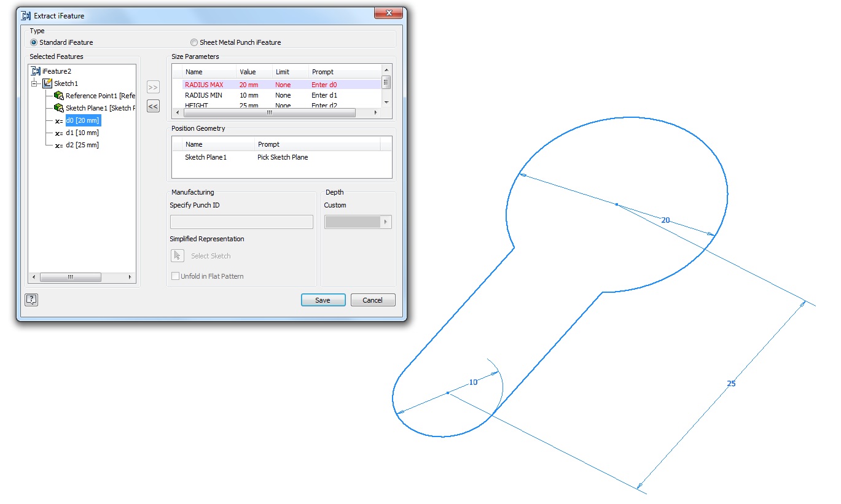Select the Standard iFeature radio button
Image resolution: width=841 pixels, height=504 pixels.
pyautogui.click(x=34, y=42)
